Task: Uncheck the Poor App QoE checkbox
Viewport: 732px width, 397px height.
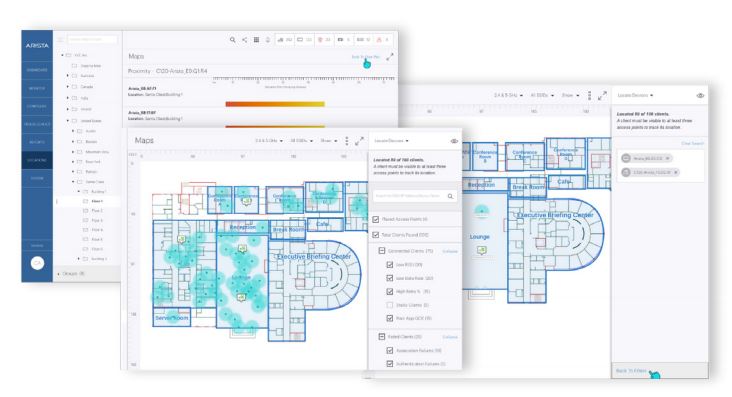Action: (390, 319)
